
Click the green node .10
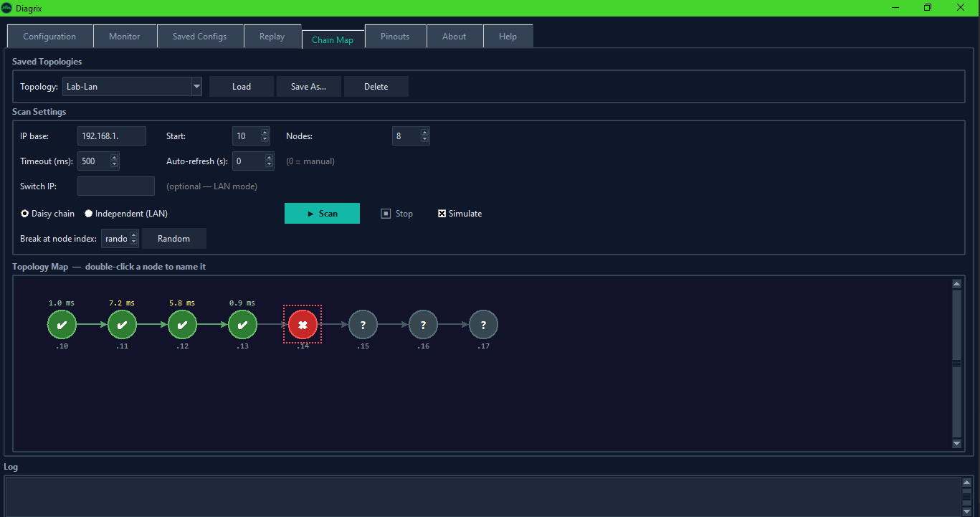tap(62, 325)
